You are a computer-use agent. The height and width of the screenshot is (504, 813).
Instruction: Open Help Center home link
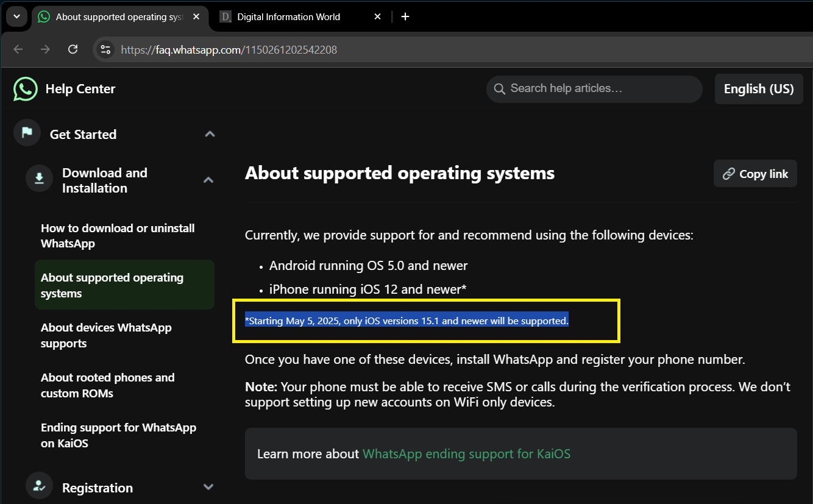[80, 89]
